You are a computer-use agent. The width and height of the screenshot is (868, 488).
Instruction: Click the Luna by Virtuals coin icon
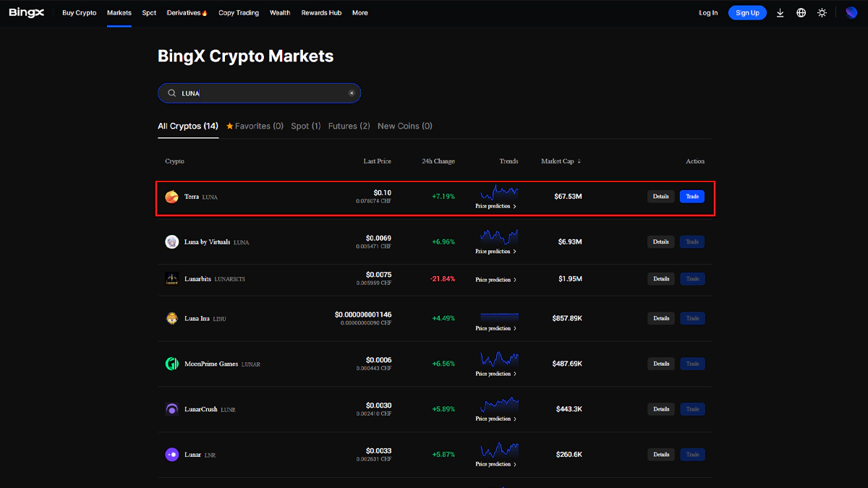(x=171, y=242)
